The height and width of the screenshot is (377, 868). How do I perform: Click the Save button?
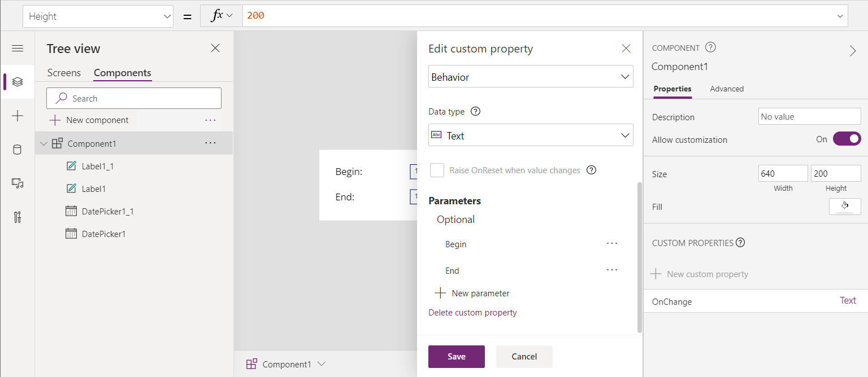456,357
